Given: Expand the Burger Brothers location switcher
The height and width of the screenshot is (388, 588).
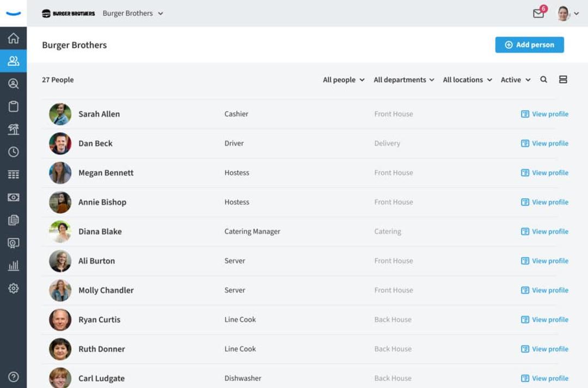Looking at the screenshot, I should (x=133, y=13).
